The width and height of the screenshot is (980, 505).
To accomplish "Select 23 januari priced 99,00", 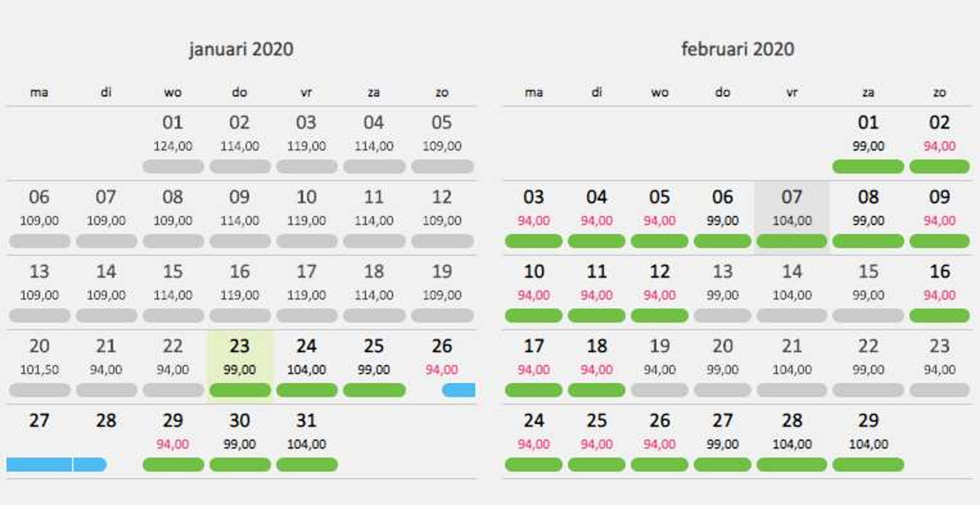I will [240, 364].
